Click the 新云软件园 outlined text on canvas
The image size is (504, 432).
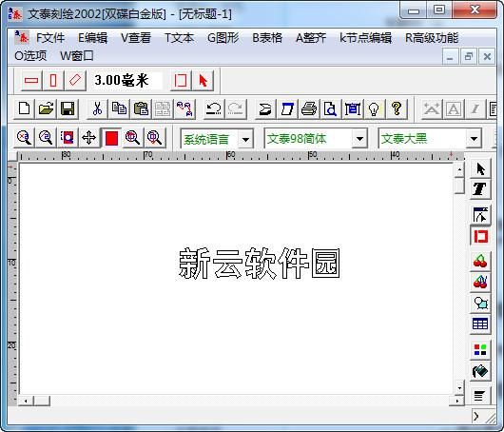coord(259,264)
